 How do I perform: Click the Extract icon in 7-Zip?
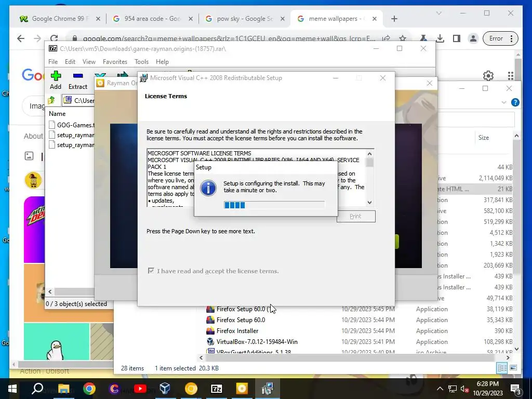tap(78, 80)
